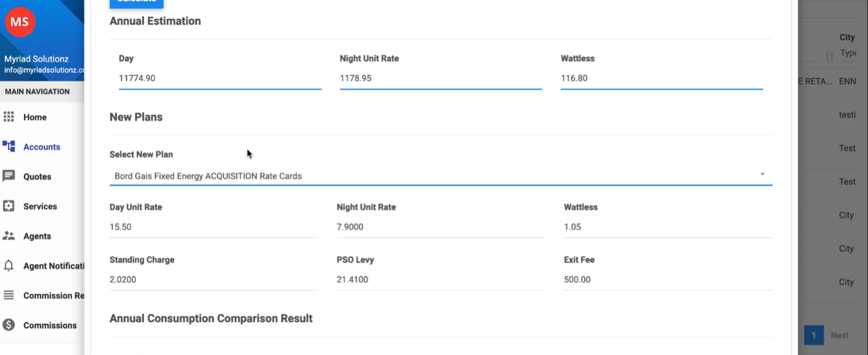This screenshot has width=868, height=355.
Task: Click the Services gear icon
Action: [x=9, y=206]
